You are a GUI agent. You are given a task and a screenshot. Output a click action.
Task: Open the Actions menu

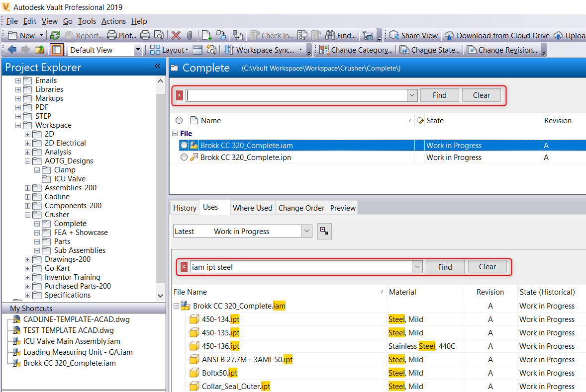pyautogui.click(x=113, y=21)
